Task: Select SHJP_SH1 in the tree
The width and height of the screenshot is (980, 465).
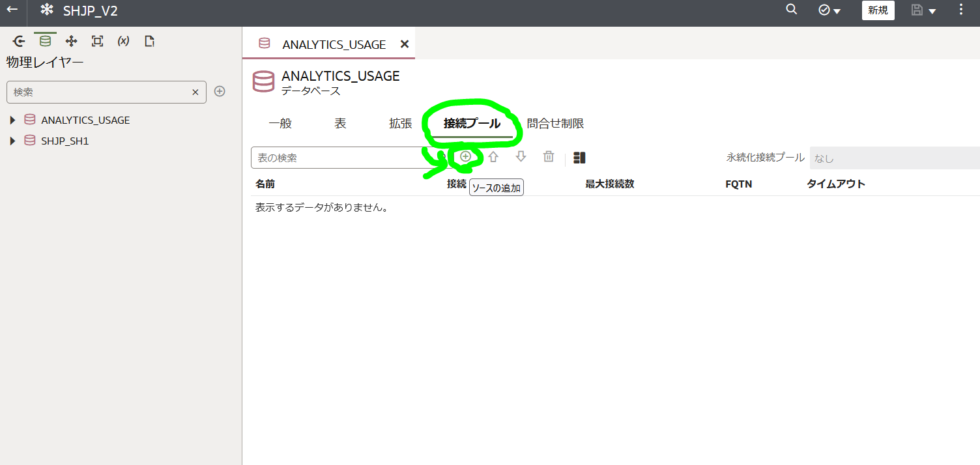Action: pyautogui.click(x=65, y=140)
